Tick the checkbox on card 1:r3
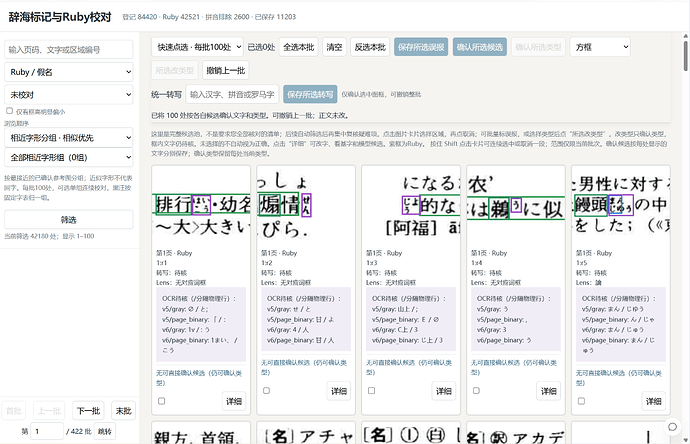Image resolution: width=690 pixels, height=444 pixels. coord(371,390)
